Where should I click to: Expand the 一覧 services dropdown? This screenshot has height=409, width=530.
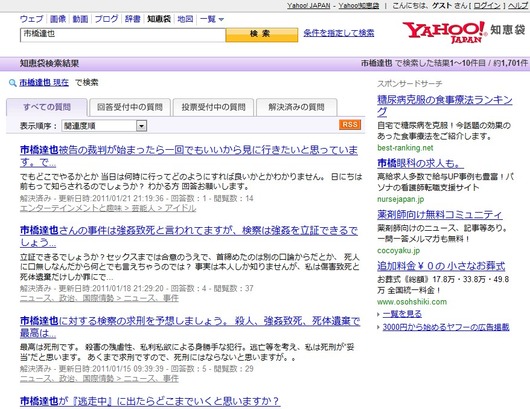pos(212,19)
